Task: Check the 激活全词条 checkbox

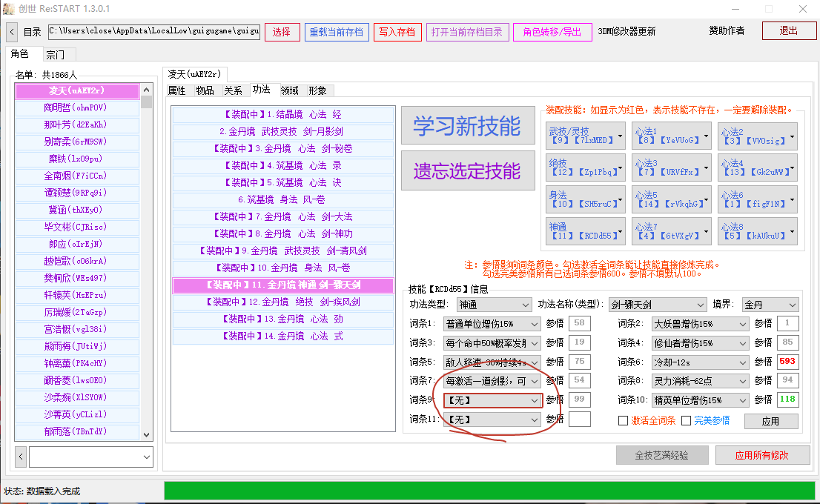Action: coord(623,420)
